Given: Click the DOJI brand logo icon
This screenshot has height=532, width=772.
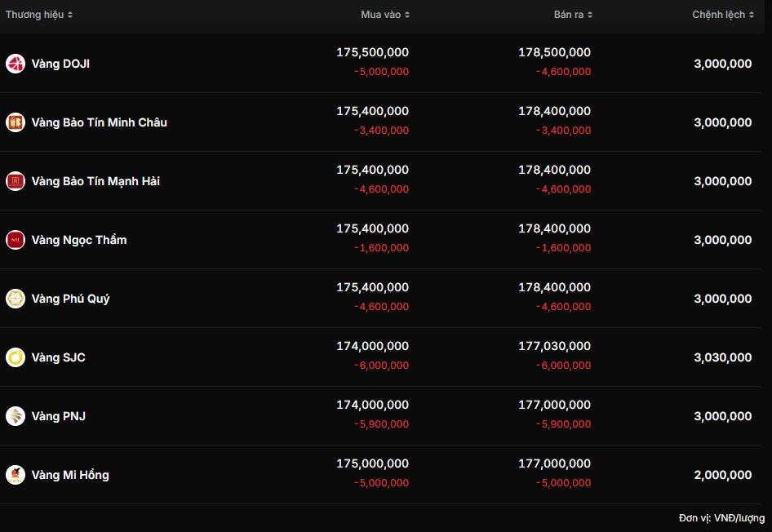Looking at the screenshot, I should (16, 64).
